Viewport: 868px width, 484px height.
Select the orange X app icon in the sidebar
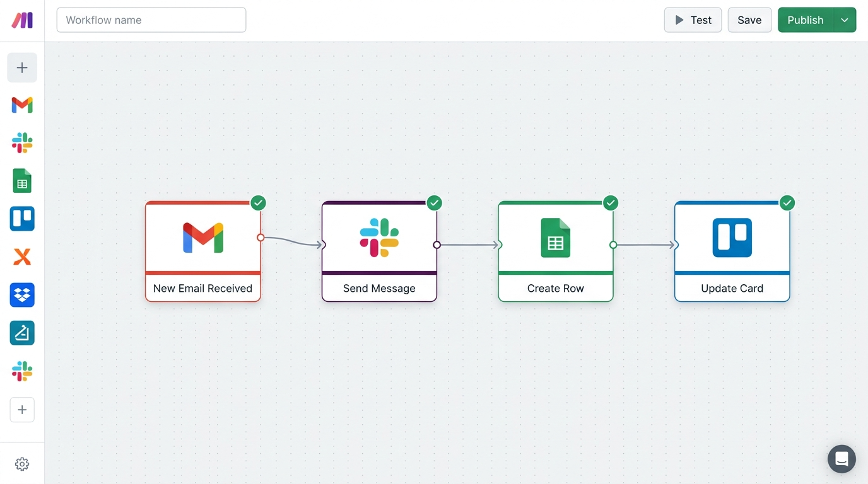(x=22, y=257)
